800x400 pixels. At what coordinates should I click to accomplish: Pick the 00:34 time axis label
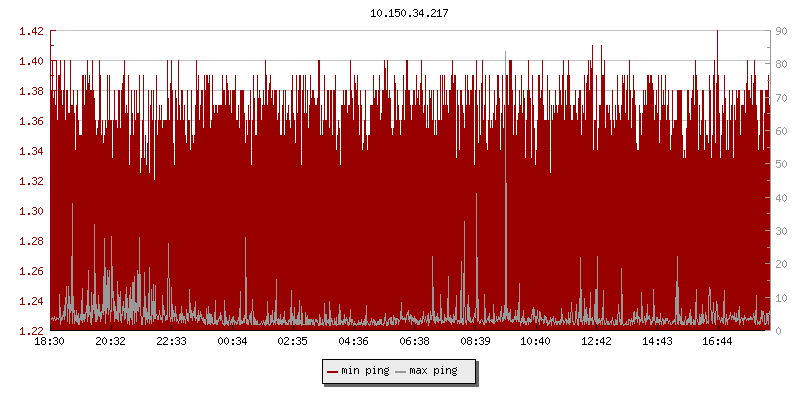[232, 342]
